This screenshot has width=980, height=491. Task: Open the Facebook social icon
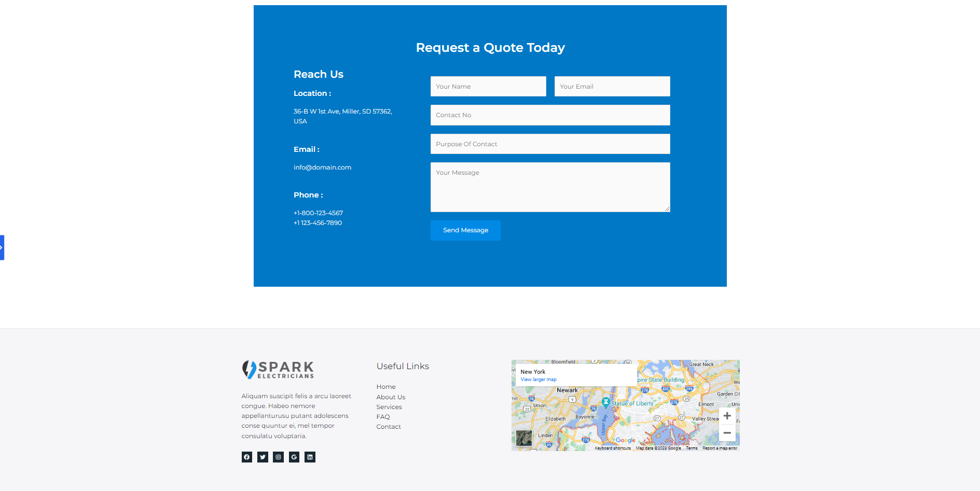[x=247, y=457]
